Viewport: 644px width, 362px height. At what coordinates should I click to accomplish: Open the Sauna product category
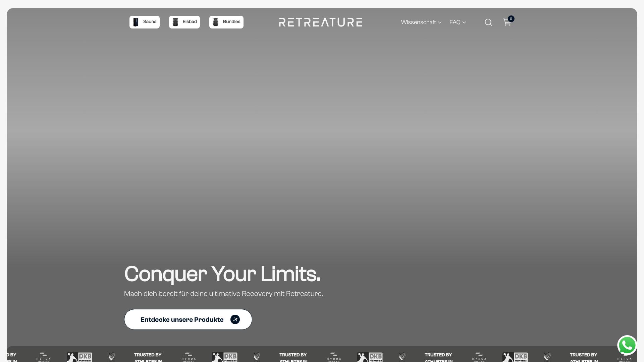[x=145, y=22]
